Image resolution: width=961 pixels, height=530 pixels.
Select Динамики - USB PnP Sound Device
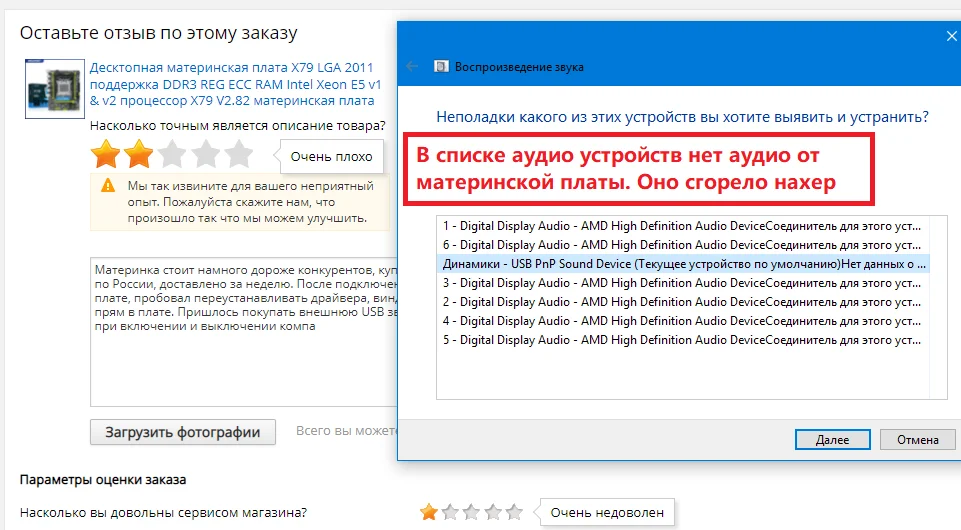coord(683,264)
